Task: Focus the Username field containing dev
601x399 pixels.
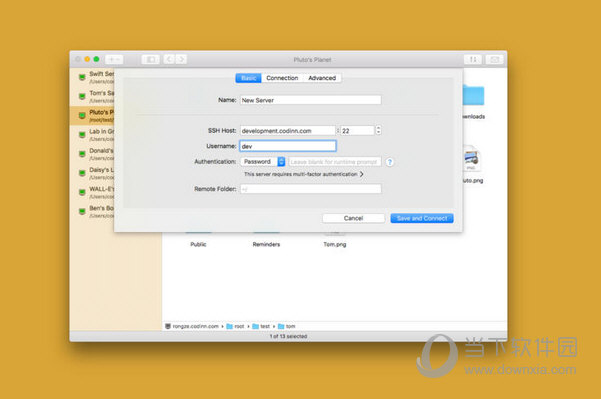Action: [288, 146]
